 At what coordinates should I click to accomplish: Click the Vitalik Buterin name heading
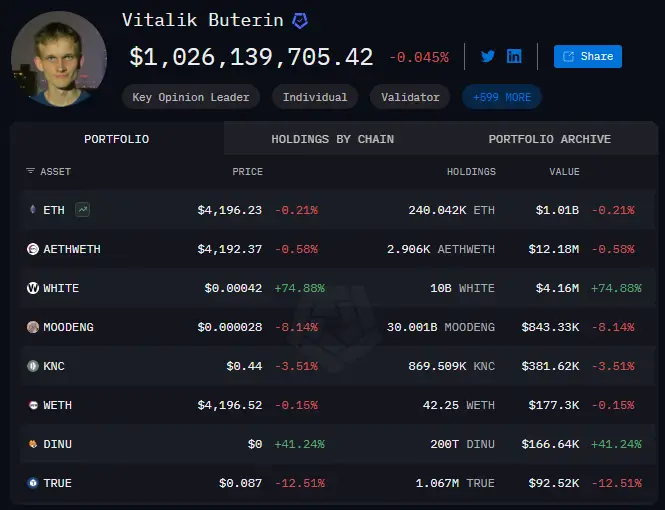(x=203, y=20)
